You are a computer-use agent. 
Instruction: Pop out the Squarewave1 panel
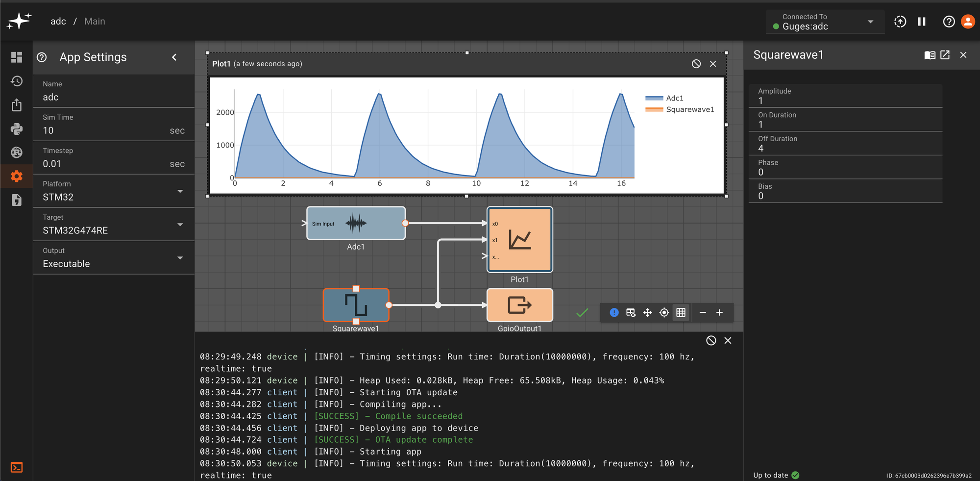[945, 55]
